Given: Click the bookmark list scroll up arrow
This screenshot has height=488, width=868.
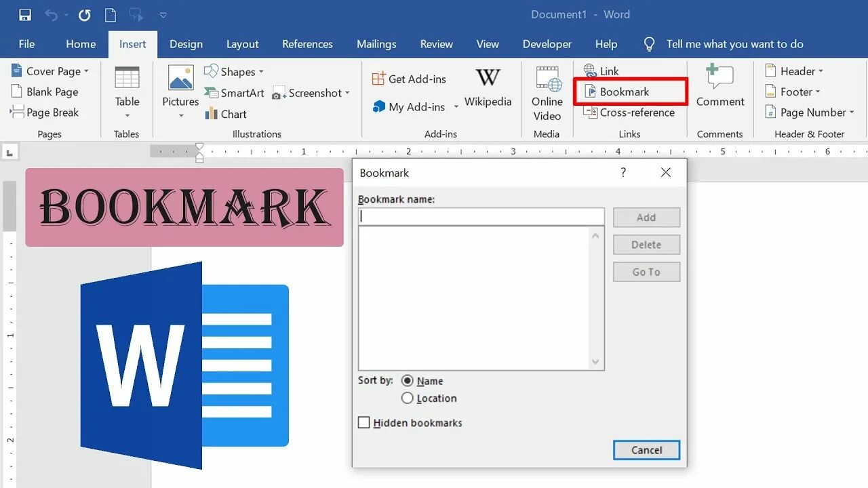Looking at the screenshot, I should point(596,236).
